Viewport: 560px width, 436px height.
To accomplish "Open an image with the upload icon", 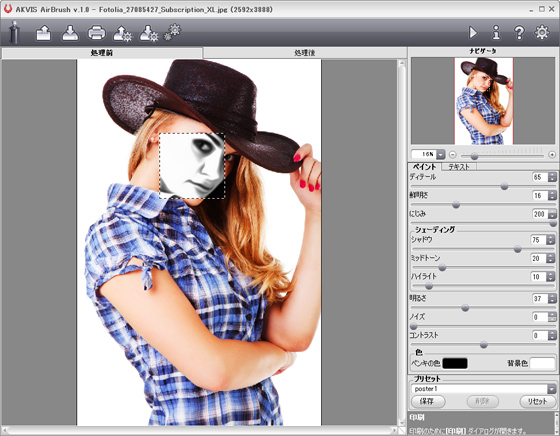I will [x=44, y=33].
